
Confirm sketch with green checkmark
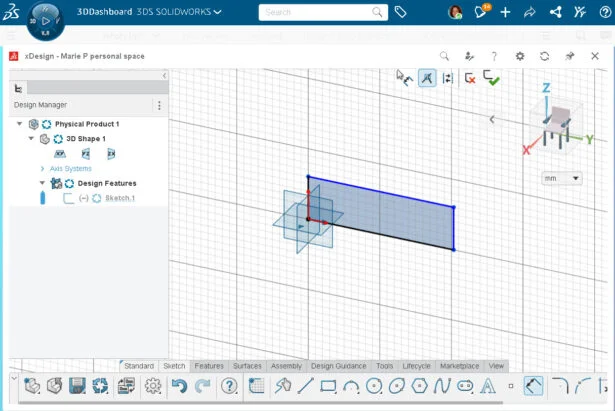tap(491, 77)
